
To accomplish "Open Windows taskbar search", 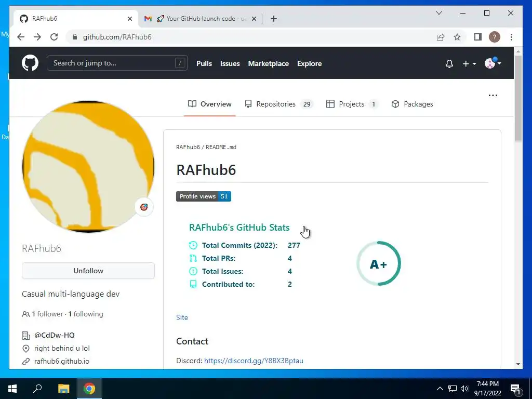I will [37, 389].
